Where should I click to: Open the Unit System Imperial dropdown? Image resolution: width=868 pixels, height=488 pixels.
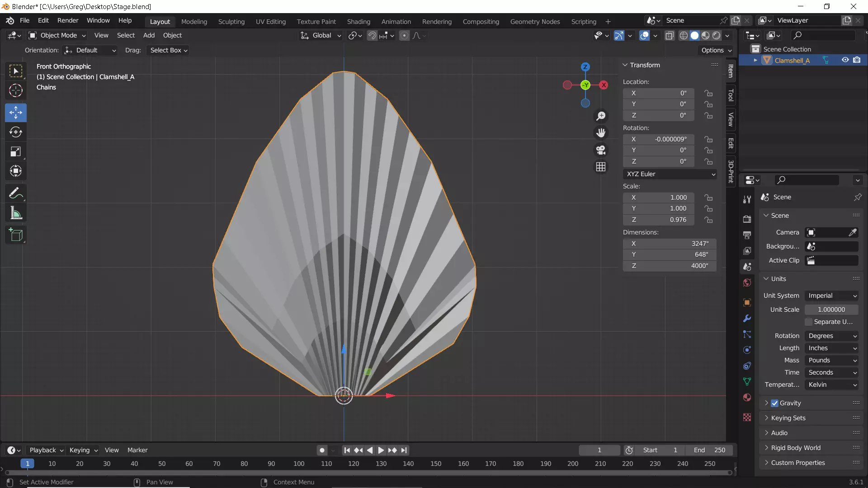pyautogui.click(x=832, y=296)
